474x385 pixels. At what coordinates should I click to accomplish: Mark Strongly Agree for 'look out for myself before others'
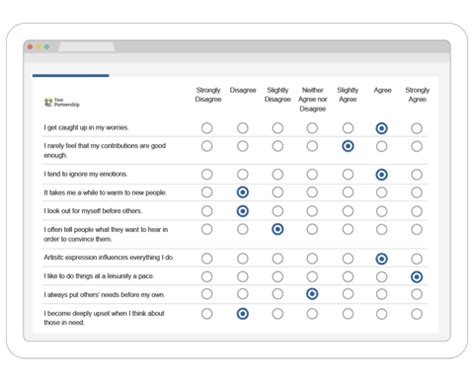tap(416, 211)
